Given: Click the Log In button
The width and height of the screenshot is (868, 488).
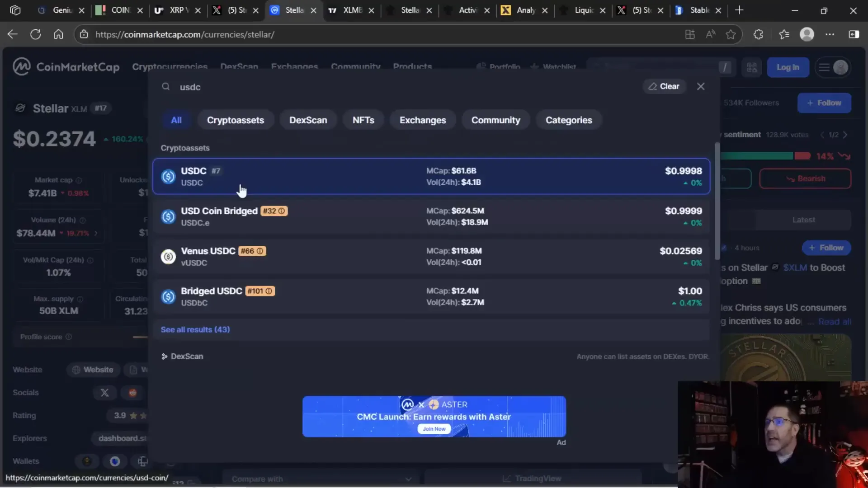Looking at the screenshot, I should tap(788, 67).
